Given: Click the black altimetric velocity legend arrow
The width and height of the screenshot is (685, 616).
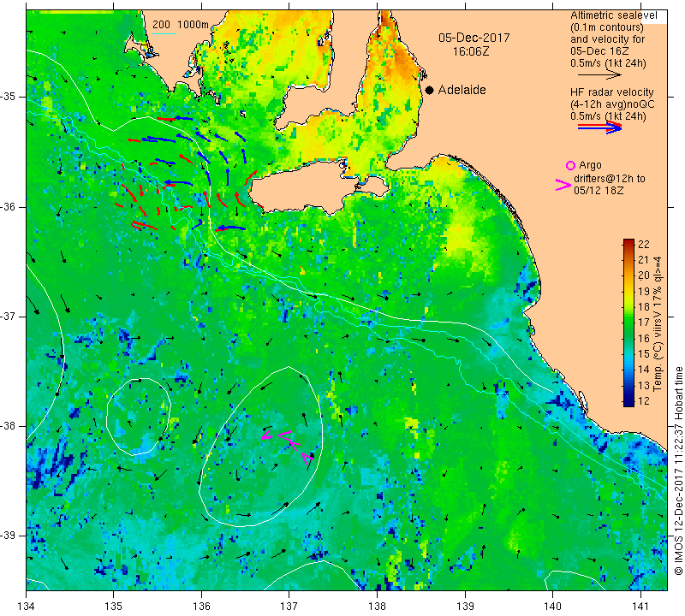Looking at the screenshot, I should click(599, 75).
